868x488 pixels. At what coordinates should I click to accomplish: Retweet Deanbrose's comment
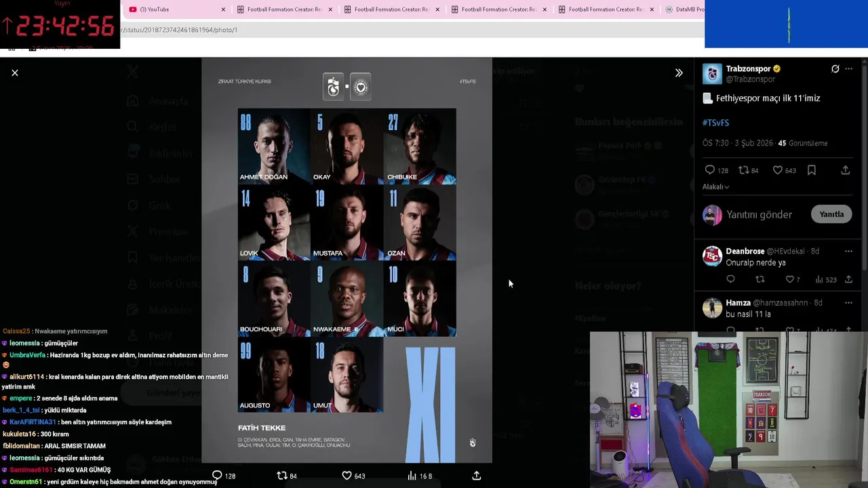click(x=760, y=279)
